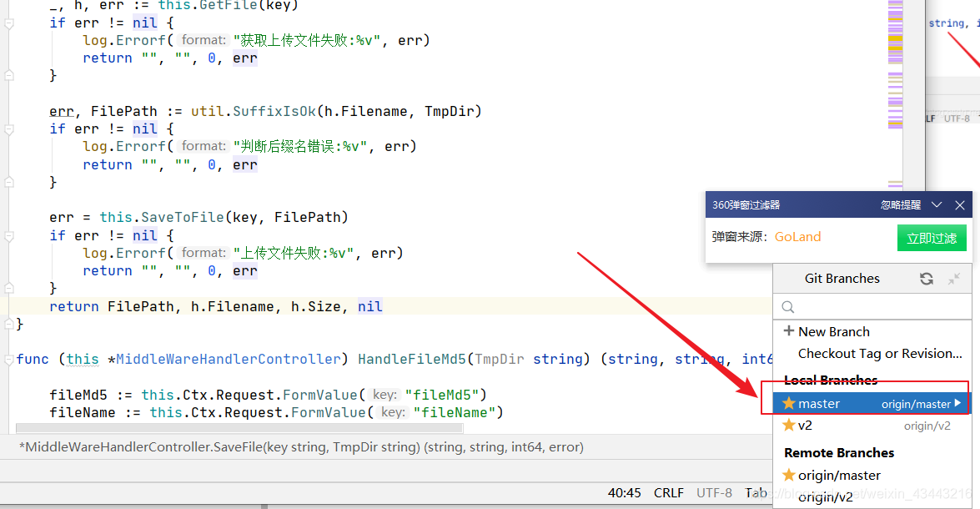Click the horizontal scrollbar of the editor
Screen dimensions: 980x509
point(239,428)
